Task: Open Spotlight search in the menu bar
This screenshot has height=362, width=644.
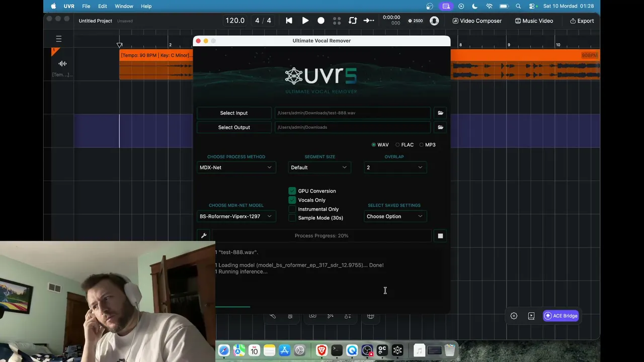Action: click(518, 6)
